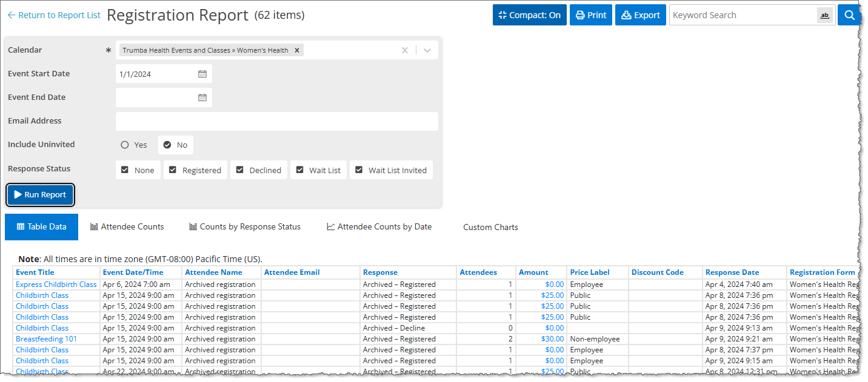Select the Apr 6, 2024 7:00 am cell

point(141,285)
